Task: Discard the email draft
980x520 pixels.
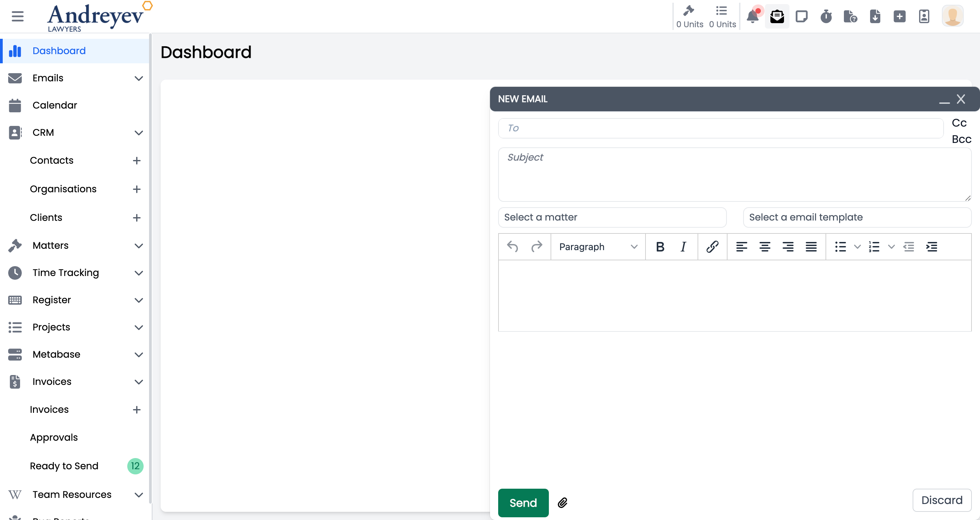Action: click(942, 500)
